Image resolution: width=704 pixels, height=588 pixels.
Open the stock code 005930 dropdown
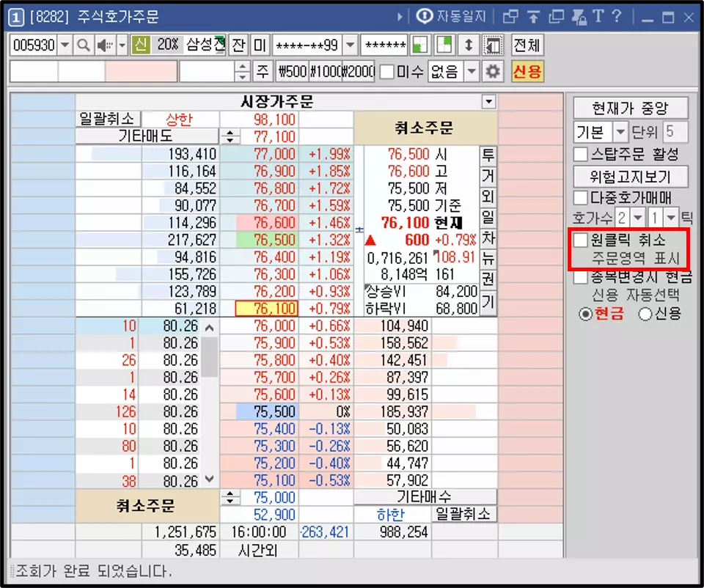coord(65,45)
